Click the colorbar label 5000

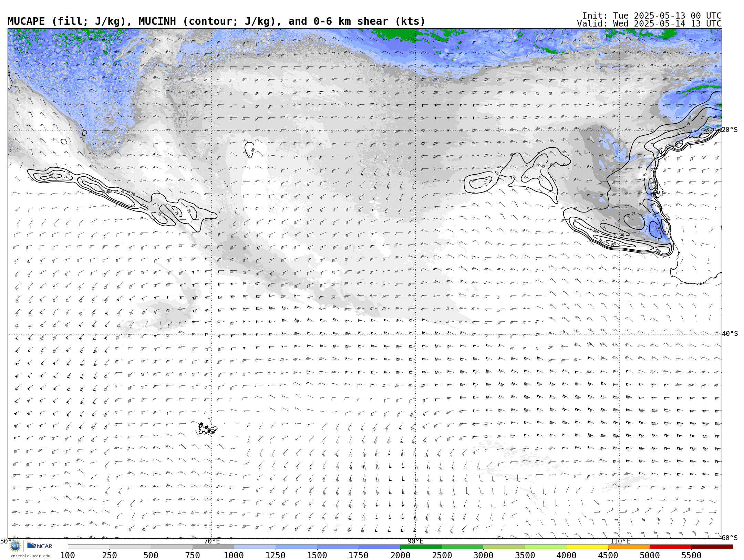(x=650, y=556)
